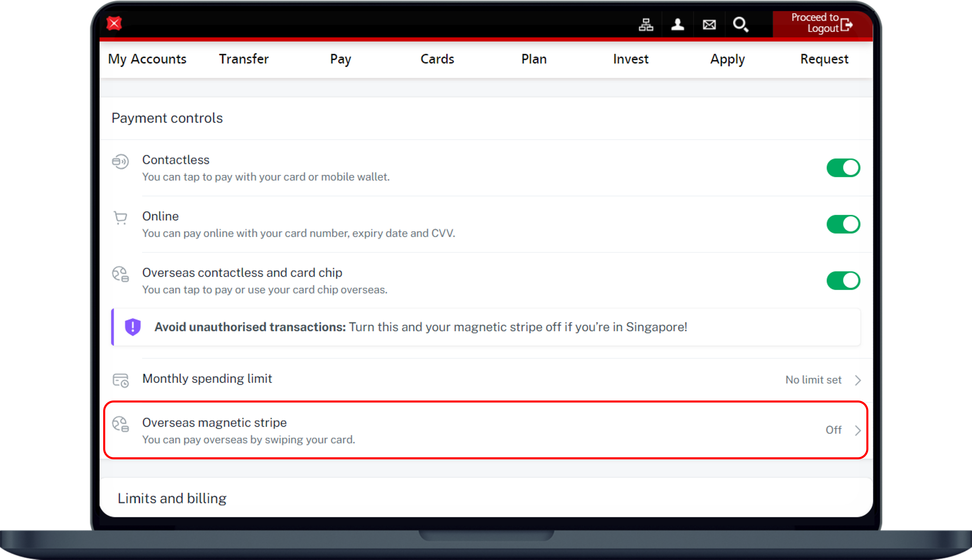This screenshot has height=560, width=972.
Task: Click the Online shopping cart icon
Action: [120, 218]
